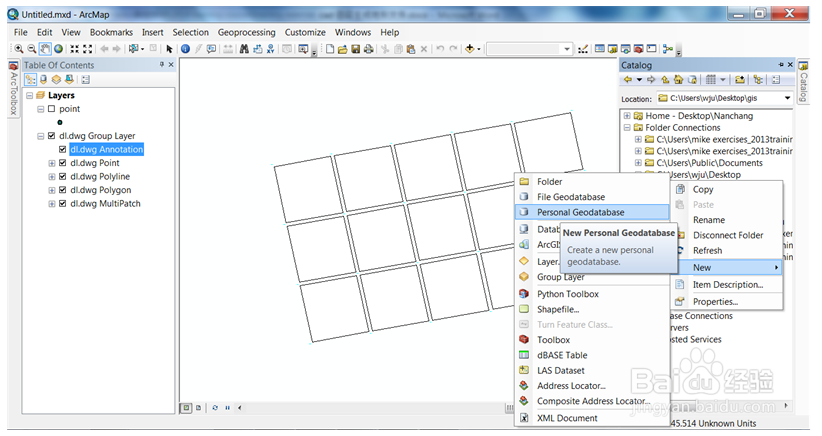
Task: Toggle the point layer checkbox
Action: [51, 109]
